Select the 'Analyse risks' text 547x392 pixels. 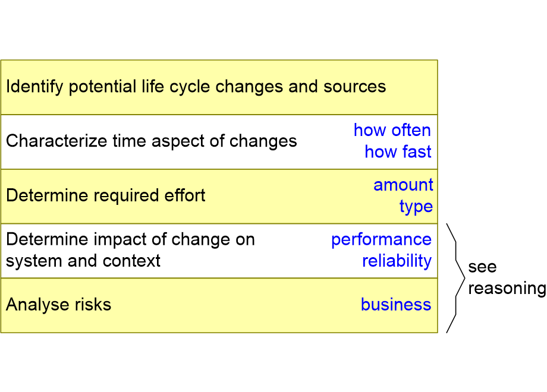tap(59, 304)
